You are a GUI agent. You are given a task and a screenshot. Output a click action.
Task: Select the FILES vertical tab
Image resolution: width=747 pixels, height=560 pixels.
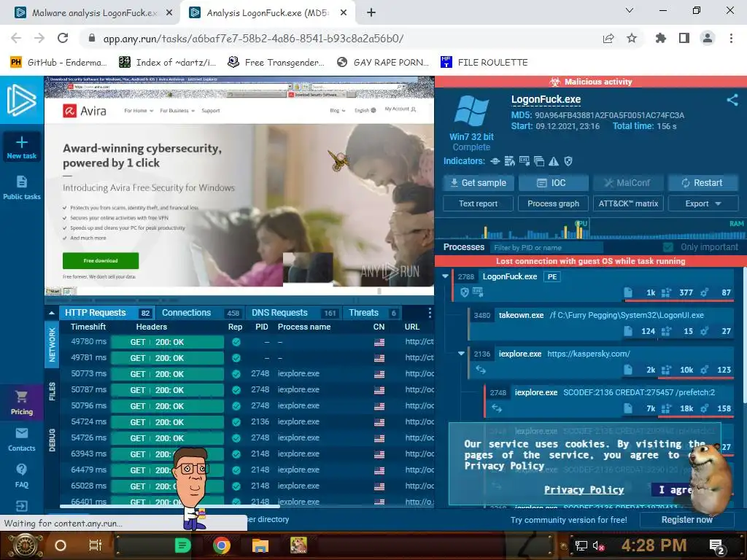[x=52, y=391]
